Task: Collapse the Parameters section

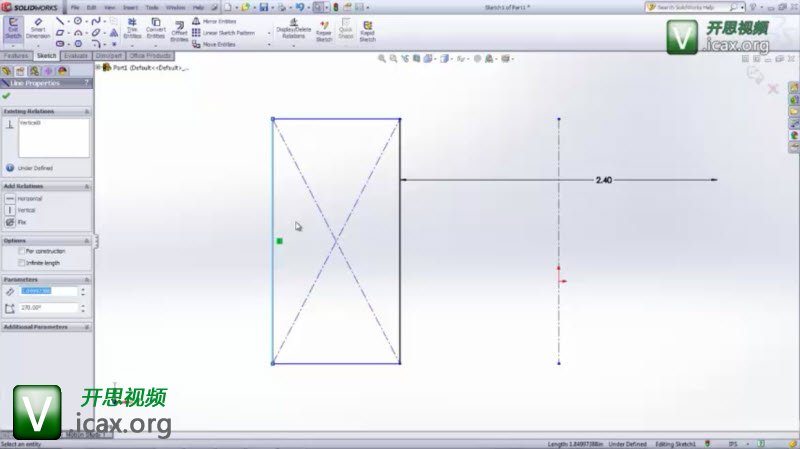Action: (x=87, y=280)
